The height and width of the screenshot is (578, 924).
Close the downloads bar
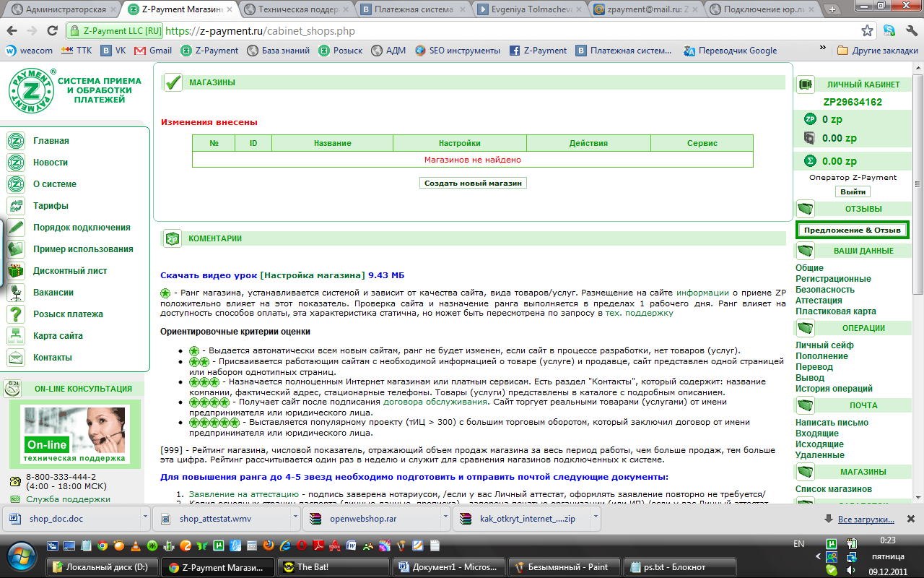point(911,519)
